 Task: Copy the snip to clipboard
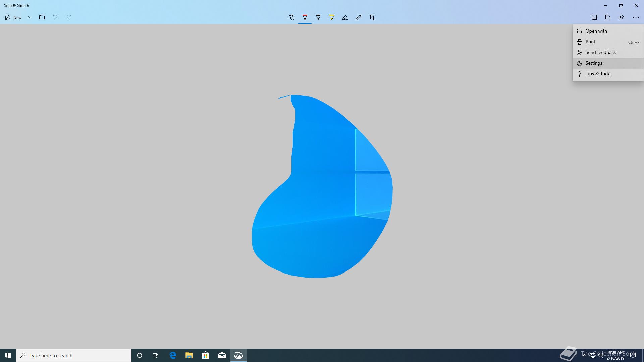(x=608, y=17)
